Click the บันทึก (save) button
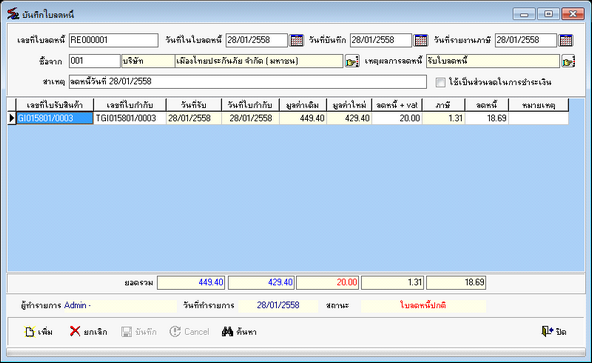592x363 pixels. (x=139, y=332)
